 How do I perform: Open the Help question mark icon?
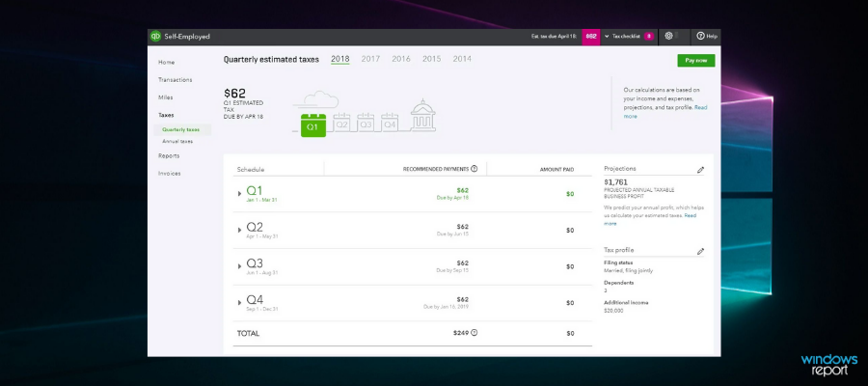click(x=700, y=36)
